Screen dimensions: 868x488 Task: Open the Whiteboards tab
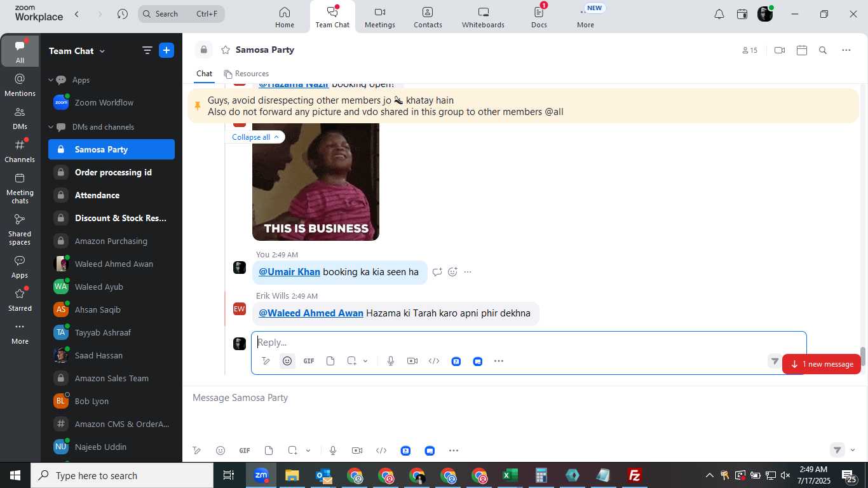click(483, 17)
